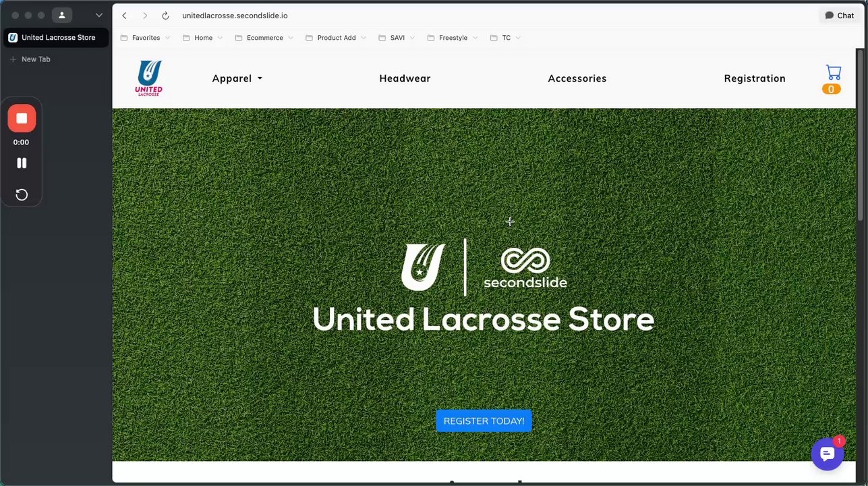868x486 pixels.
Task: Open the Chat panel button
Action: pos(839,16)
